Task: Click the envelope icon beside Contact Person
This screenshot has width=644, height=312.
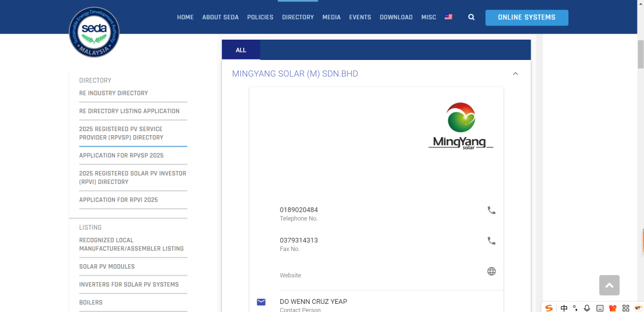Action: coord(261,302)
